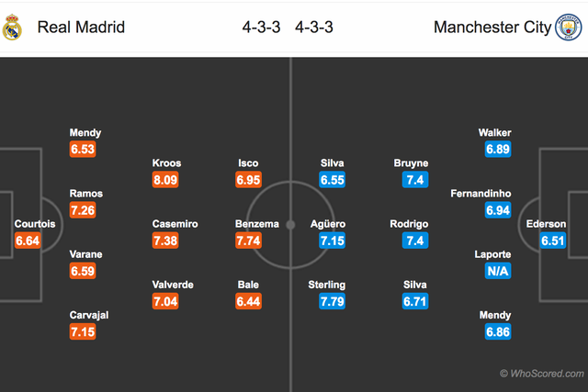Click Ramos's 7.26 rating badge

[83, 211]
